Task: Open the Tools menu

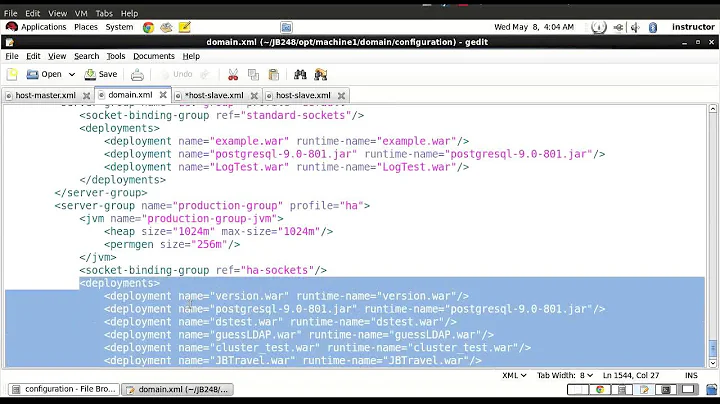Action: point(116,56)
